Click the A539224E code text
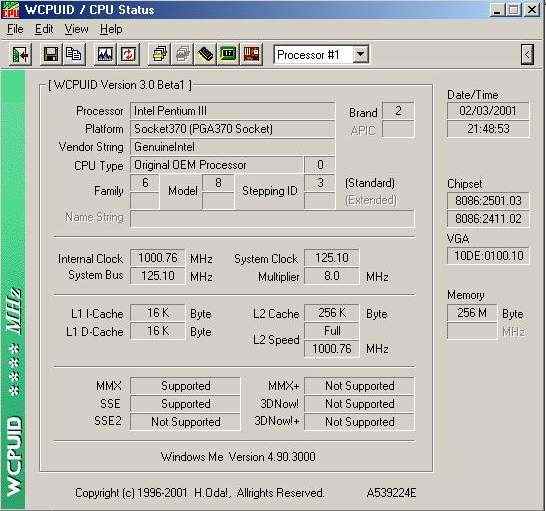The image size is (546, 511). (x=391, y=493)
